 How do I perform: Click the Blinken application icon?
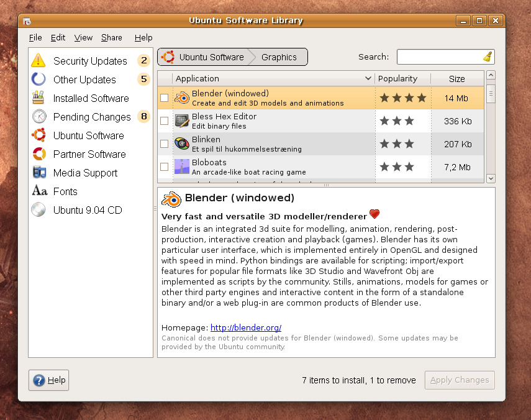click(182, 144)
